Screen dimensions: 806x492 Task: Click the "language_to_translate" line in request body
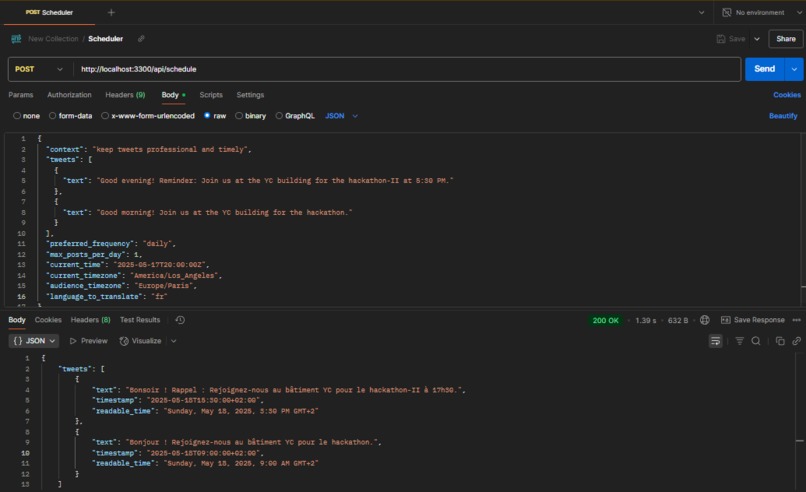click(107, 296)
